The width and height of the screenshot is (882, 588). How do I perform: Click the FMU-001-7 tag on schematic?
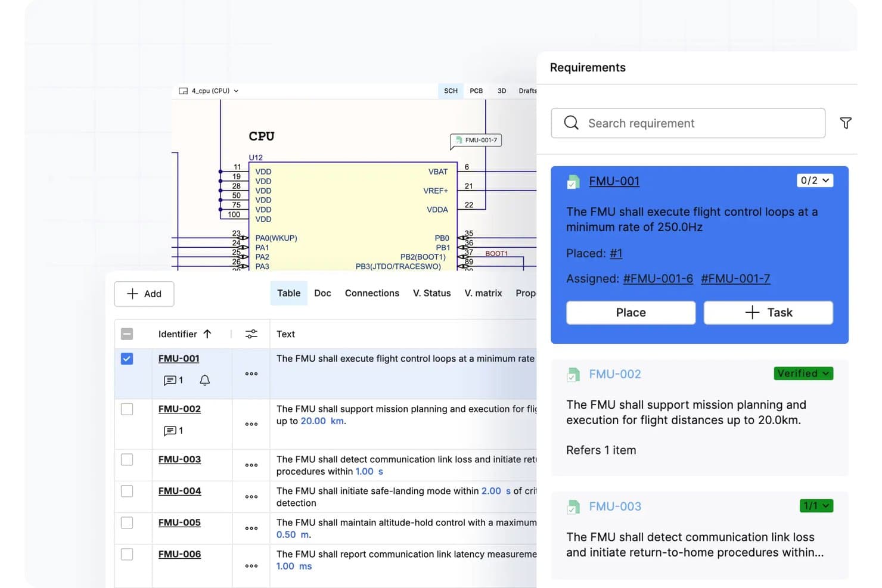476,141
